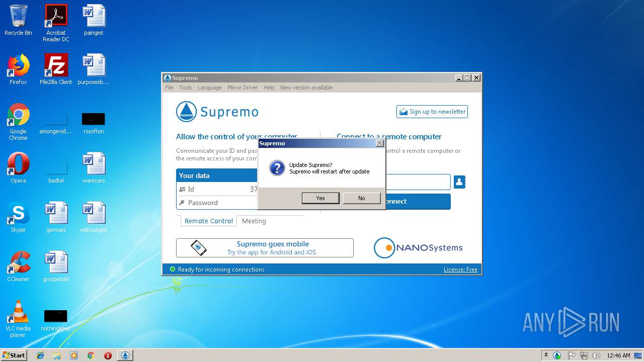Select the nothingkeep desktop file
Screen dimensions: 644x362
(56, 321)
